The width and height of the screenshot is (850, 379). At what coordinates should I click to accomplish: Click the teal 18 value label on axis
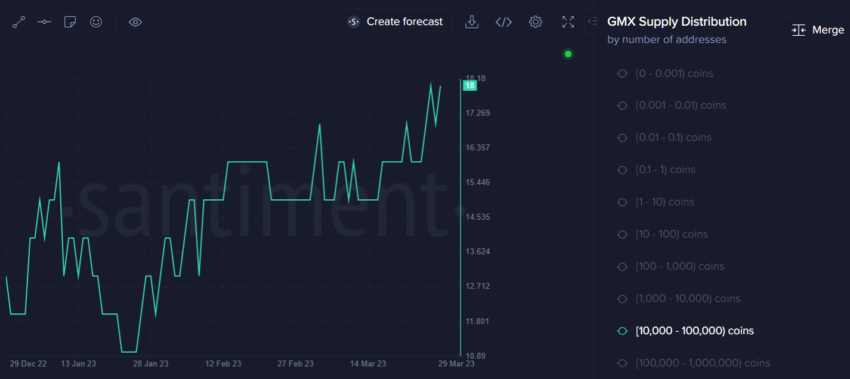click(x=469, y=86)
